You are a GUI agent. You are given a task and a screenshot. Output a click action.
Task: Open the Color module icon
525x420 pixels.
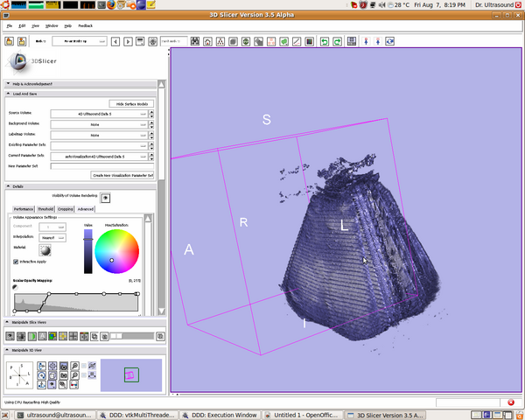310,41
